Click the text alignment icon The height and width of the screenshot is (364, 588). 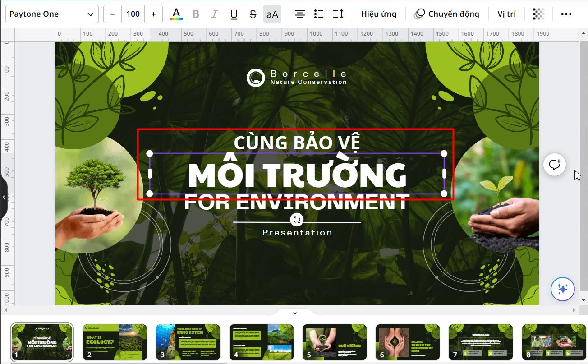[299, 14]
